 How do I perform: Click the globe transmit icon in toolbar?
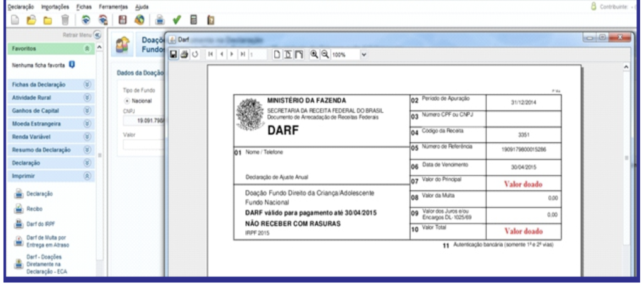139,20
